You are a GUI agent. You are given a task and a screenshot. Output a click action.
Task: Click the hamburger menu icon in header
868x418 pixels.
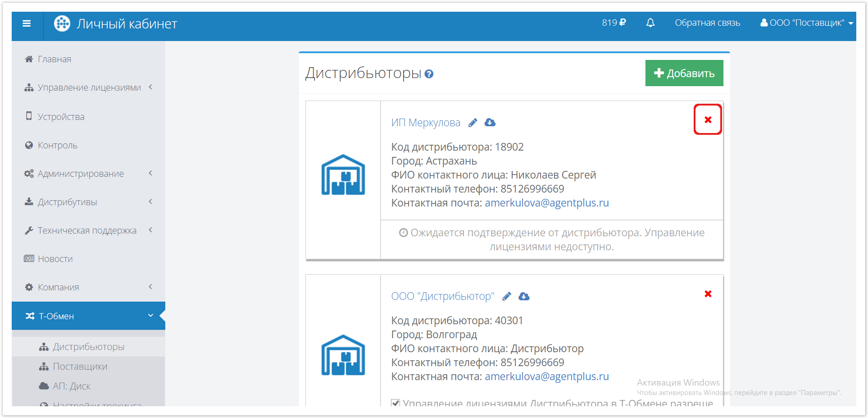pyautogui.click(x=27, y=23)
